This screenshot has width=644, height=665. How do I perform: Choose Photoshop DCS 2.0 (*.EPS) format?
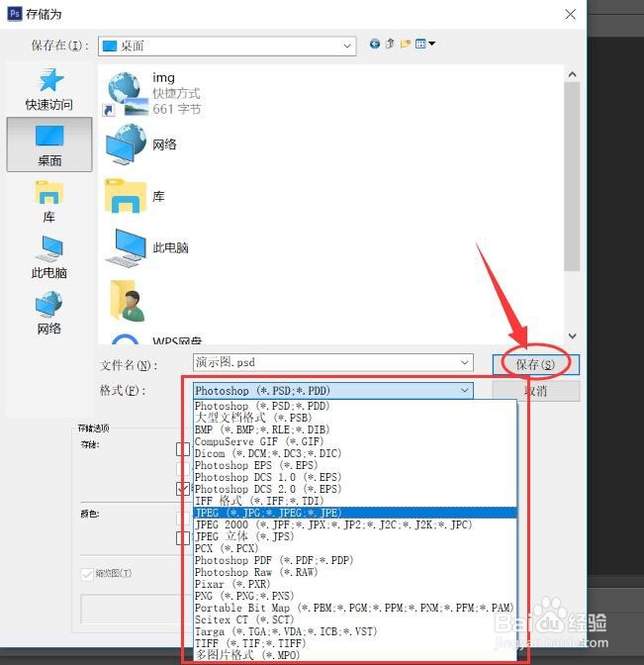[x=355, y=489]
